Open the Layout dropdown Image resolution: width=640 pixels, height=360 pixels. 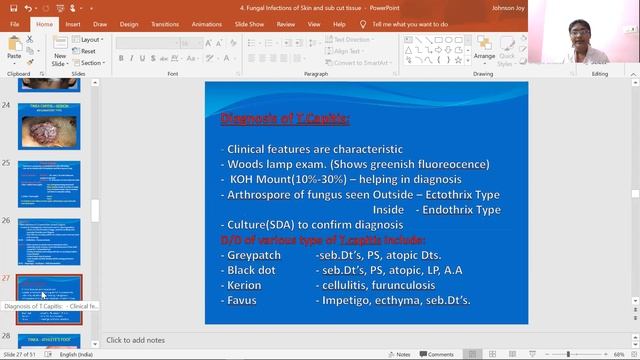pyautogui.click(x=88, y=40)
